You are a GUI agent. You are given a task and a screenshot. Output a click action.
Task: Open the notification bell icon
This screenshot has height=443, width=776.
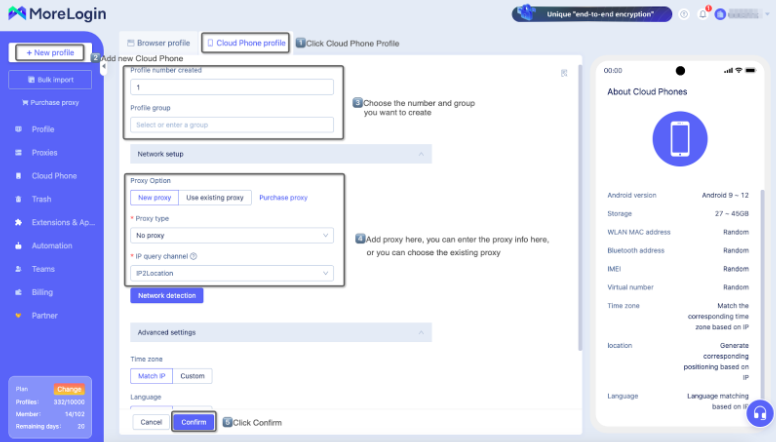pyautogui.click(x=703, y=14)
